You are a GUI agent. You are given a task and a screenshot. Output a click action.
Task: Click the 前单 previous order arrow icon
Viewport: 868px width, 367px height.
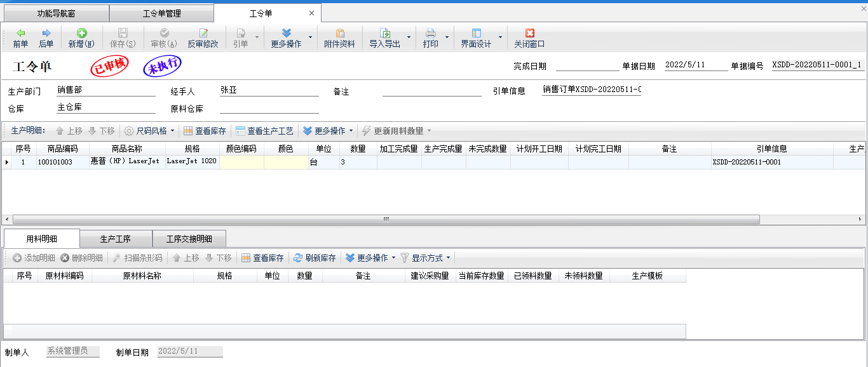click(x=20, y=33)
